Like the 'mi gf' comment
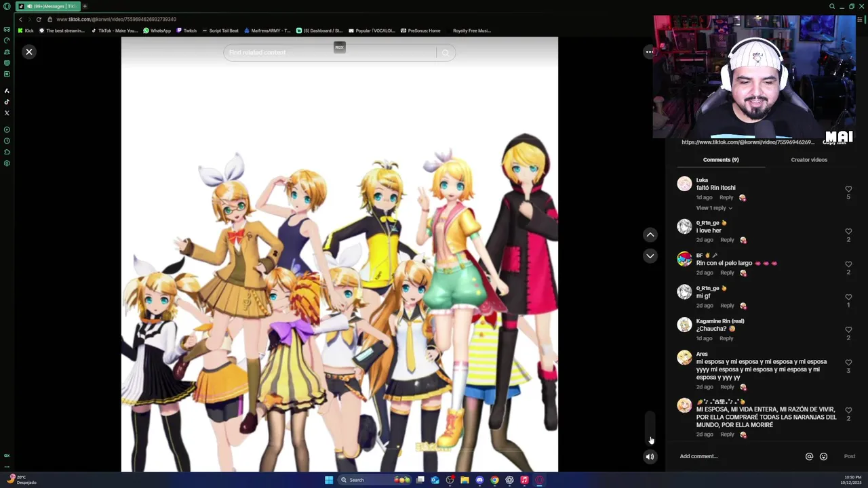Viewport: 868px width, 488px height. (848, 298)
